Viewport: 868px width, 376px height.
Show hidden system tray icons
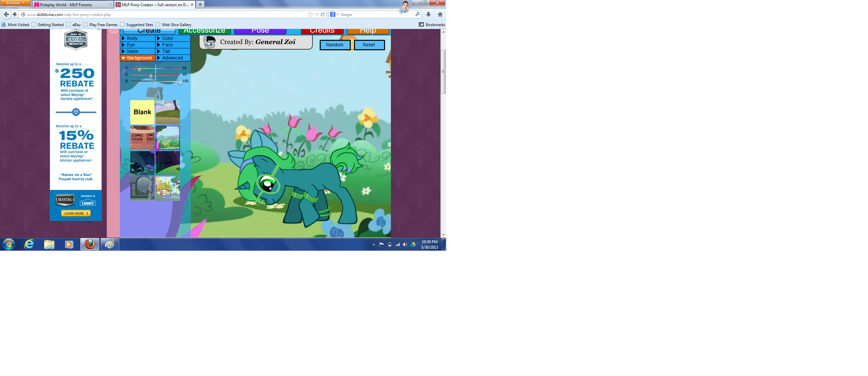374,244
